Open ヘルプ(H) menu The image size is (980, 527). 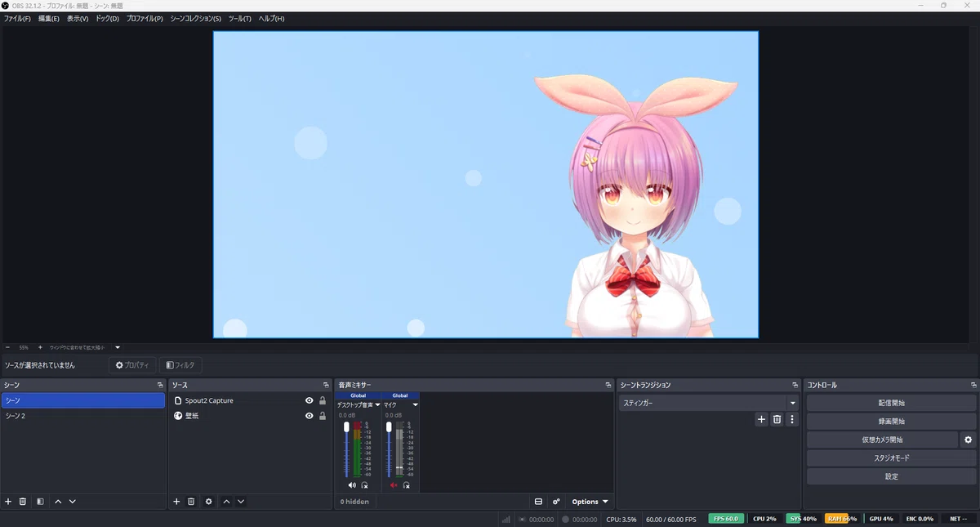pyautogui.click(x=271, y=18)
